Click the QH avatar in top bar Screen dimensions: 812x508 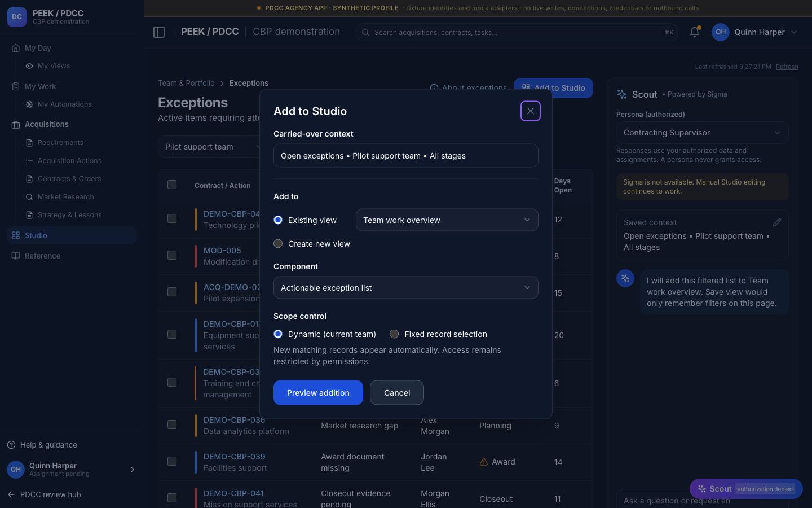(x=721, y=32)
